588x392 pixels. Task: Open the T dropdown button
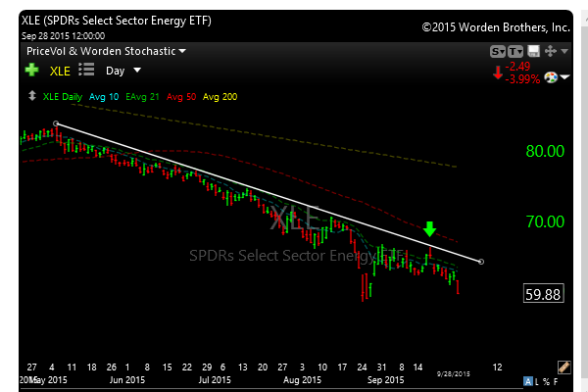tap(515, 51)
